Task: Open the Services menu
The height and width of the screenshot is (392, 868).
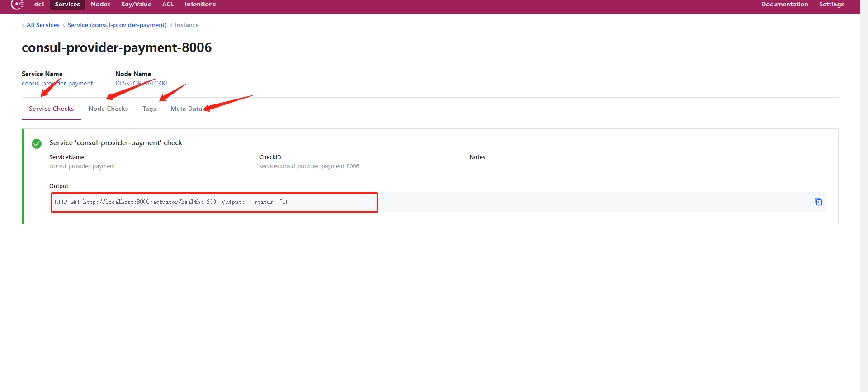Action: pyautogui.click(x=67, y=4)
